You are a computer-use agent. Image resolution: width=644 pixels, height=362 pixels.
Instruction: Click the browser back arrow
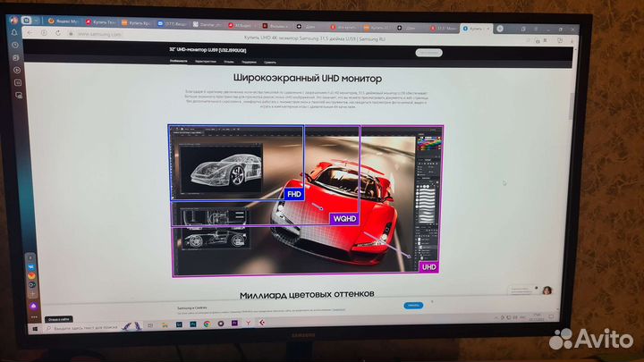tap(30, 32)
